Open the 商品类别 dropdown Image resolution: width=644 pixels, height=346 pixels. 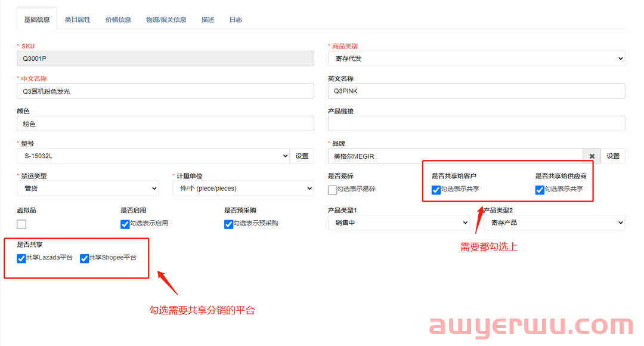pos(476,58)
